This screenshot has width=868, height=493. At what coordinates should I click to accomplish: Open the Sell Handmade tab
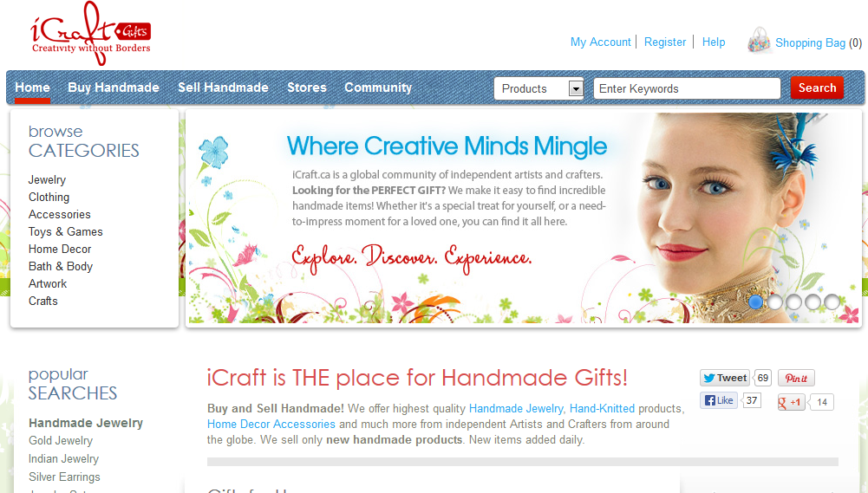(223, 88)
